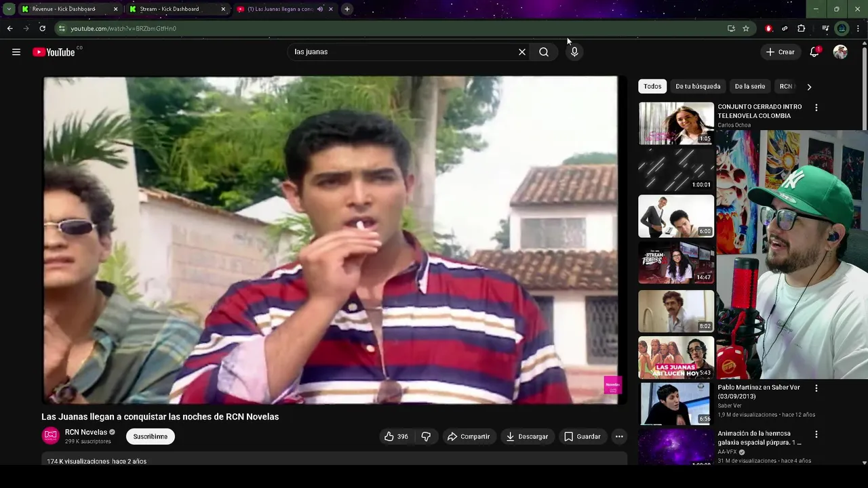Open the RCN Novelas channel name link
Viewport: 868px width, 488px height.
86,432
